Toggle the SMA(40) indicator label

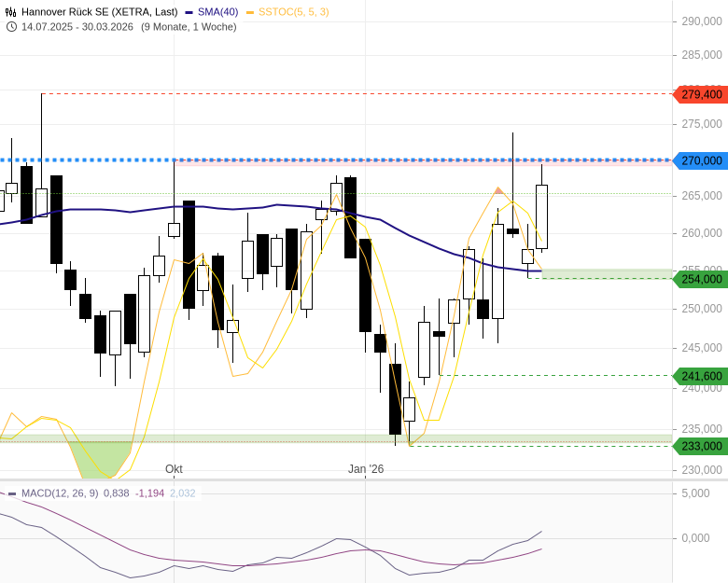(x=217, y=12)
